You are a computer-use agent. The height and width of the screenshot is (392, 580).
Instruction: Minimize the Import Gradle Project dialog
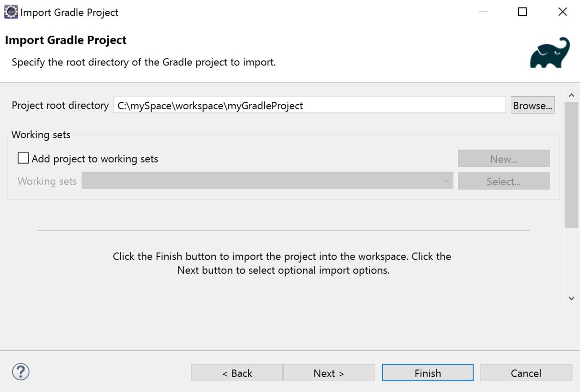(x=483, y=12)
